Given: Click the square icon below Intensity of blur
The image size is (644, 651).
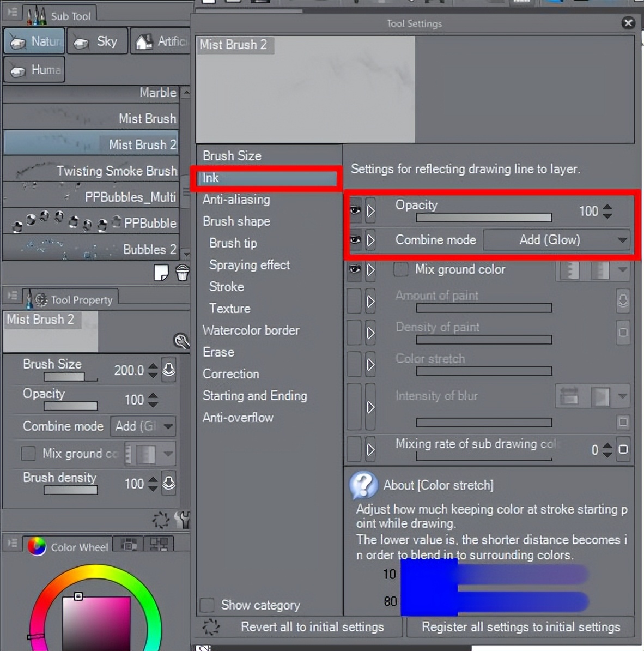Looking at the screenshot, I should pos(623,422).
